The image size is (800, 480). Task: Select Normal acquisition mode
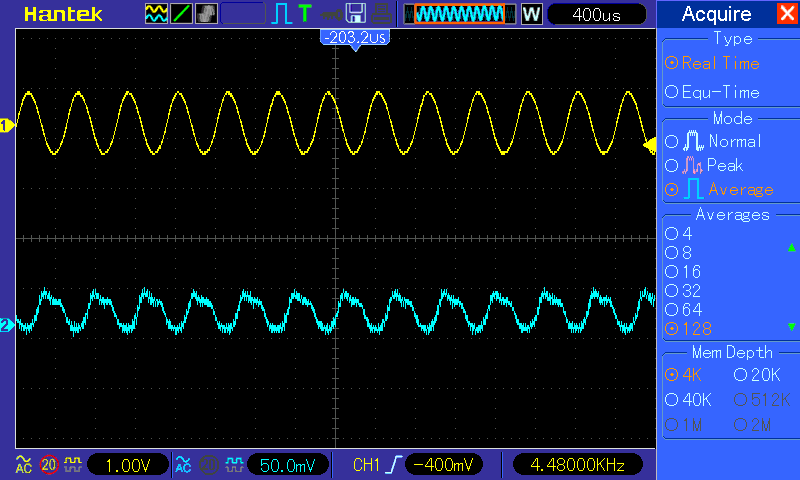coord(713,141)
